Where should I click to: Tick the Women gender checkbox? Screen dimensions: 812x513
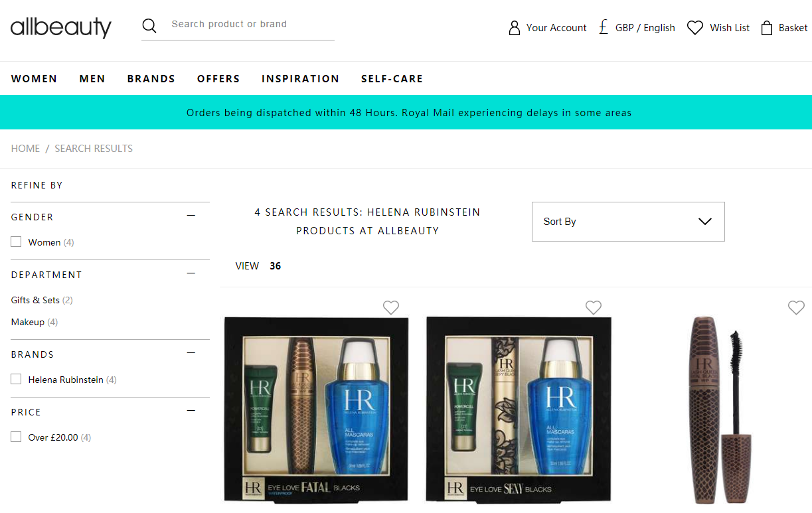coord(16,242)
